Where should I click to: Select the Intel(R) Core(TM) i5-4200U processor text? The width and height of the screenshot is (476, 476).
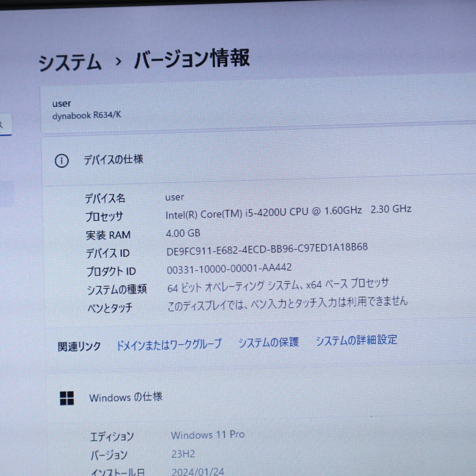click(x=288, y=211)
